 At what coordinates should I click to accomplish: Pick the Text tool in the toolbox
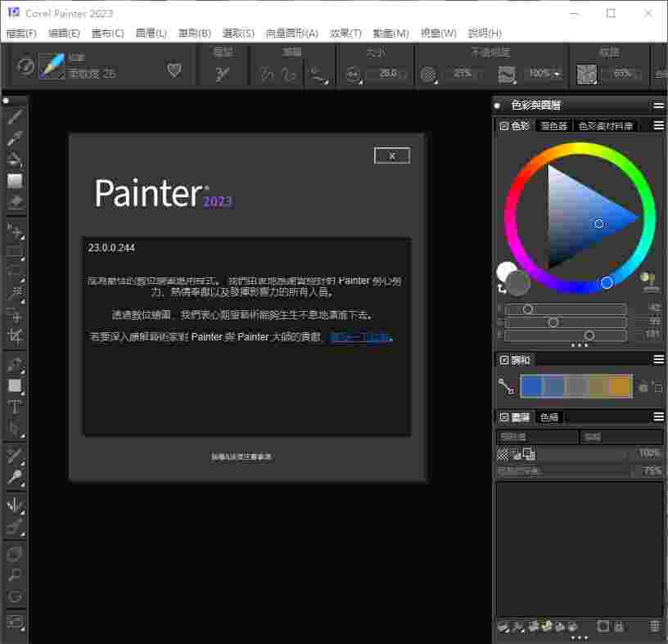15,407
